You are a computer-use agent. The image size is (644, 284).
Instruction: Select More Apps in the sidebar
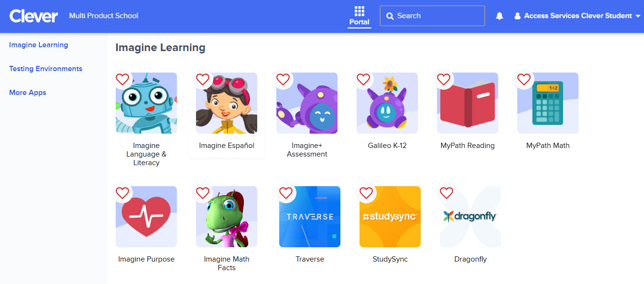pyautogui.click(x=27, y=92)
